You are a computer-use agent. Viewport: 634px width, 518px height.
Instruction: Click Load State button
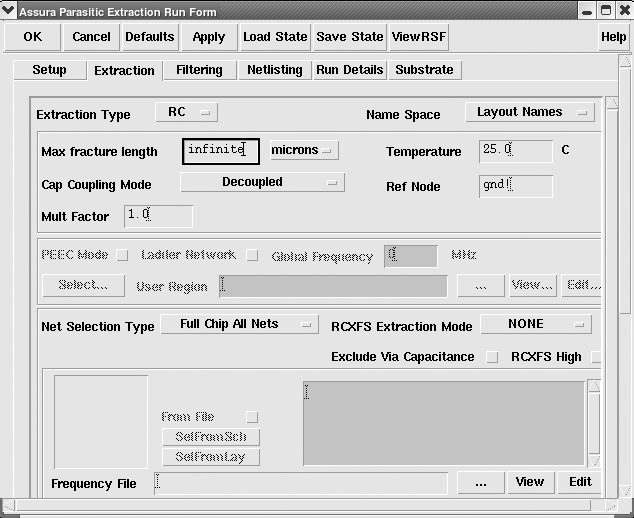coord(275,37)
